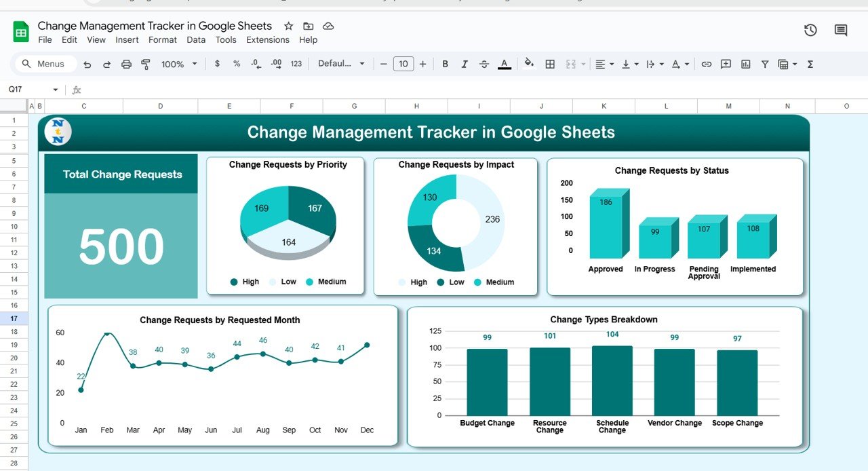Check the cloud save status icon
Screen dimensions: 868x471
(x=328, y=26)
